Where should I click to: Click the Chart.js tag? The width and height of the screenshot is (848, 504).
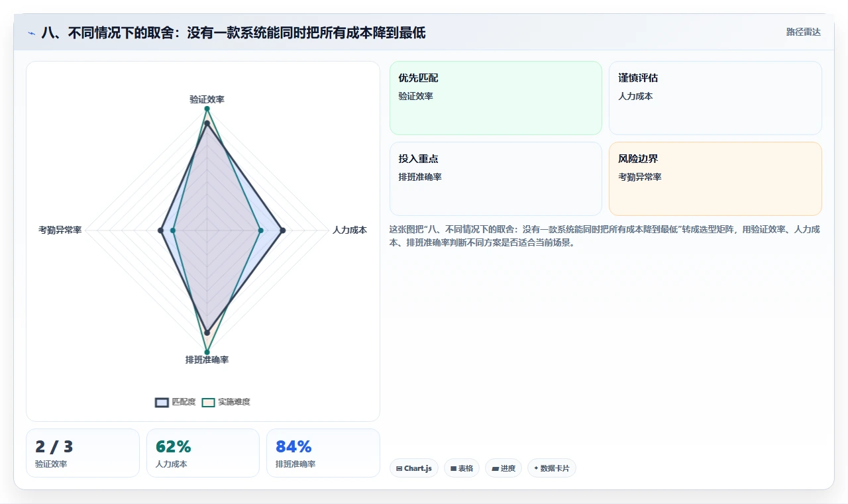(x=414, y=468)
